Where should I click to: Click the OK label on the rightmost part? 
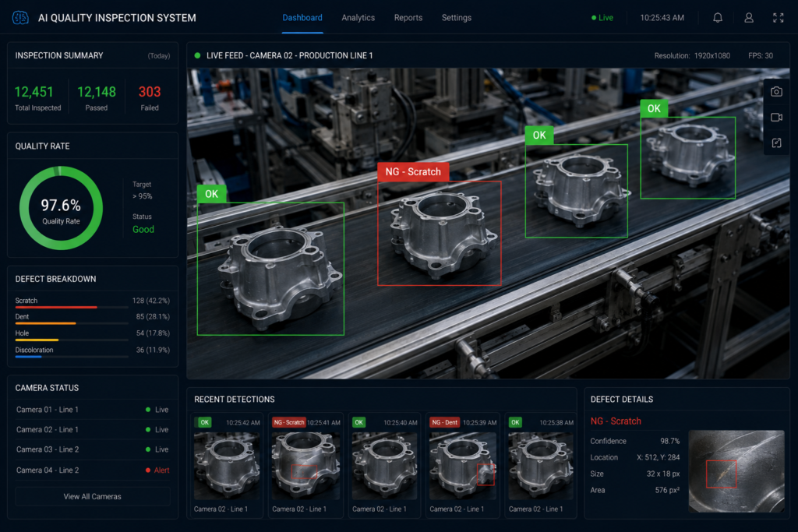[654, 108]
